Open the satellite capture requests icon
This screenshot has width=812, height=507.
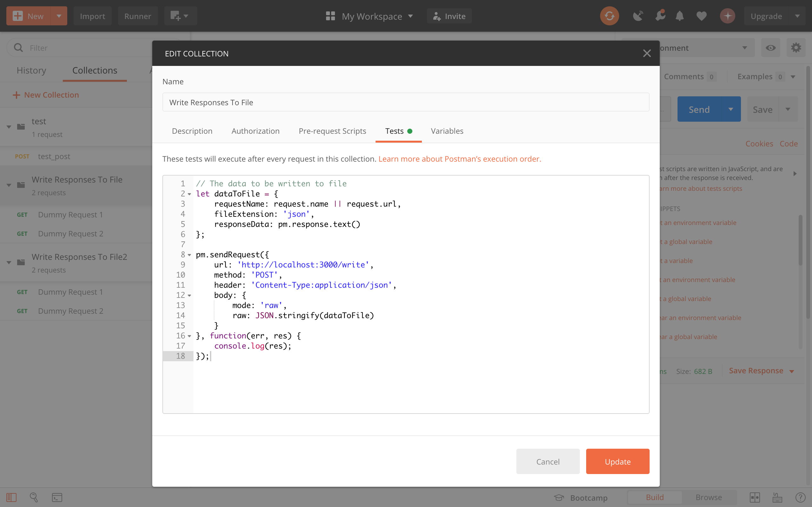click(x=638, y=16)
